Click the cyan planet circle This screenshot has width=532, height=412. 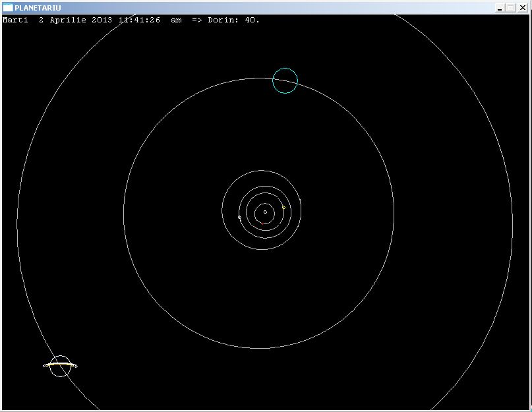[285, 81]
